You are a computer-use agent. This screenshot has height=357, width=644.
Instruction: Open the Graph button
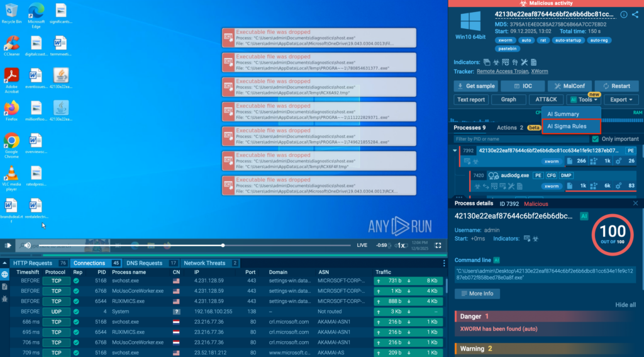coord(508,99)
